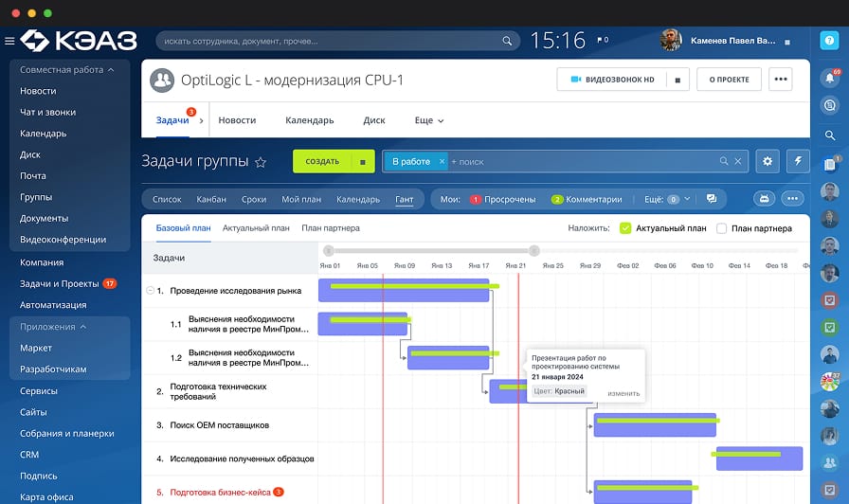The image size is (849, 504).
Task: Click the О ПРОЕКТЕ button
Action: click(x=729, y=80)
